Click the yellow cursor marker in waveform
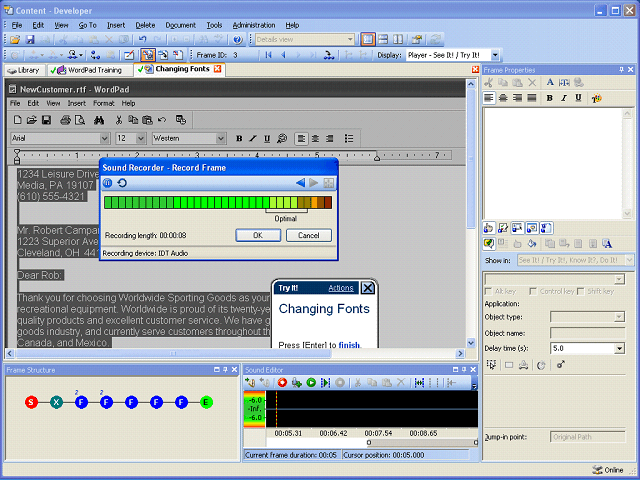640x480 pixels. tap(276, 409)
